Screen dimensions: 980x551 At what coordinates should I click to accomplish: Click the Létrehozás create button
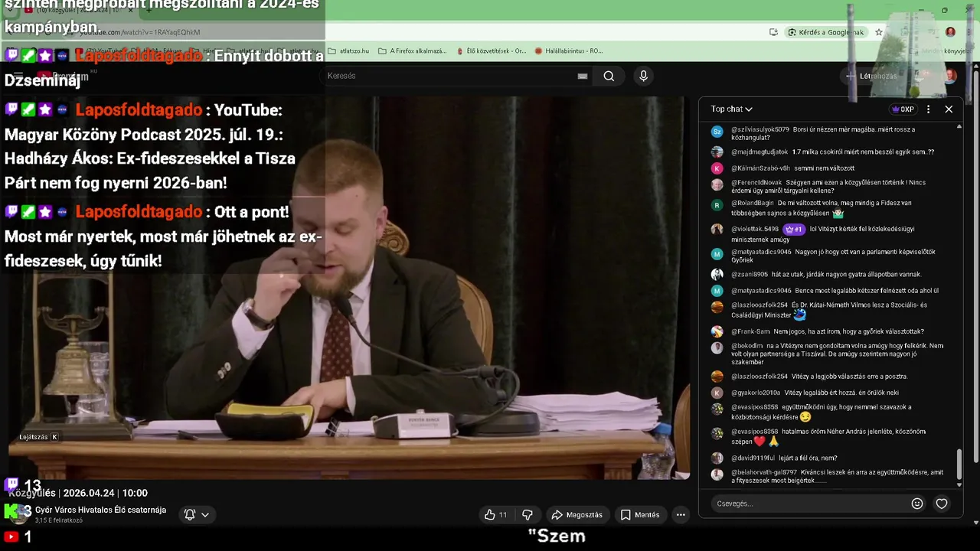point(871,76)
